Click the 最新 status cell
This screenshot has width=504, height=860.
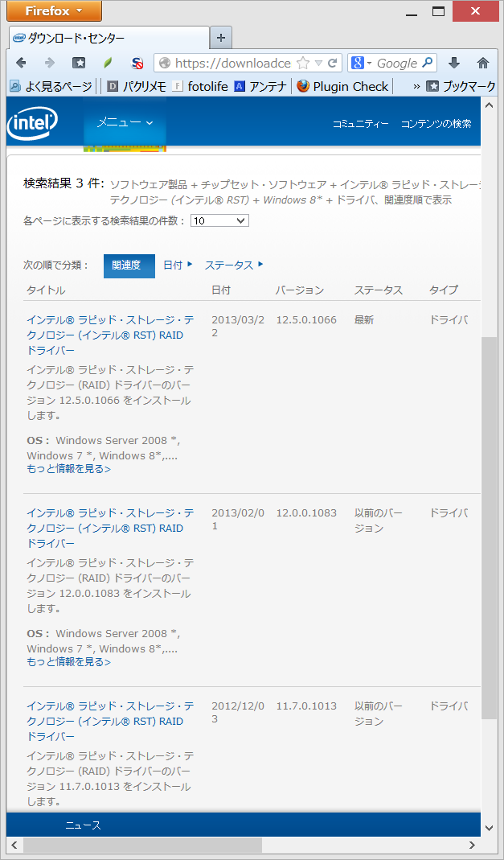tap(364, 319)
